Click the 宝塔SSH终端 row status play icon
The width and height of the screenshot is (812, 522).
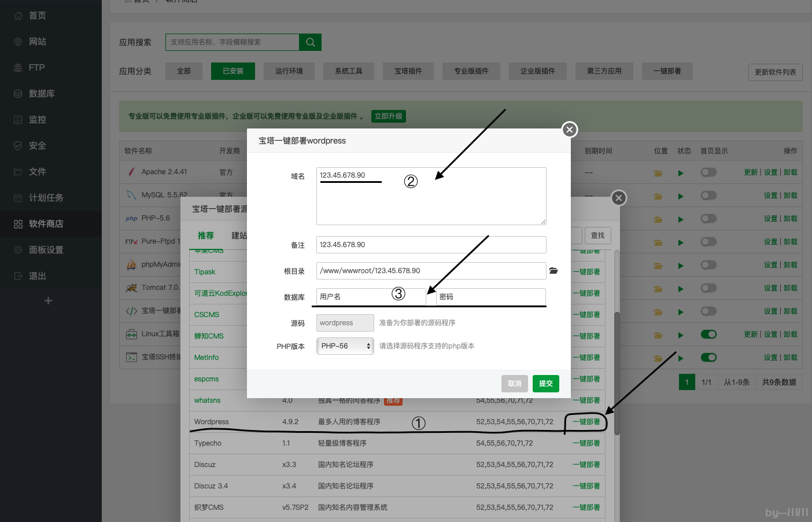[681, 358]
